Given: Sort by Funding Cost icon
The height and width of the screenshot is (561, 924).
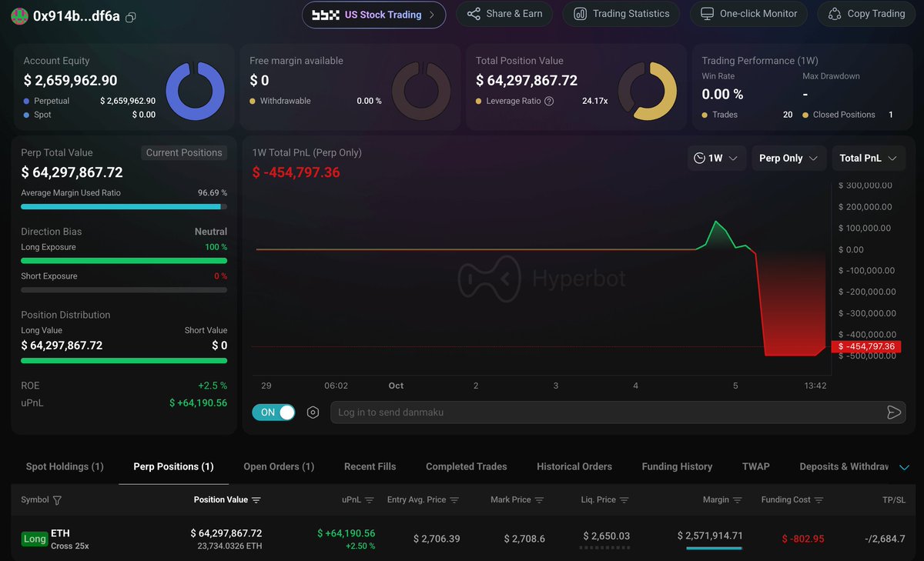Looking at the screenshot, I should [819, 500].
